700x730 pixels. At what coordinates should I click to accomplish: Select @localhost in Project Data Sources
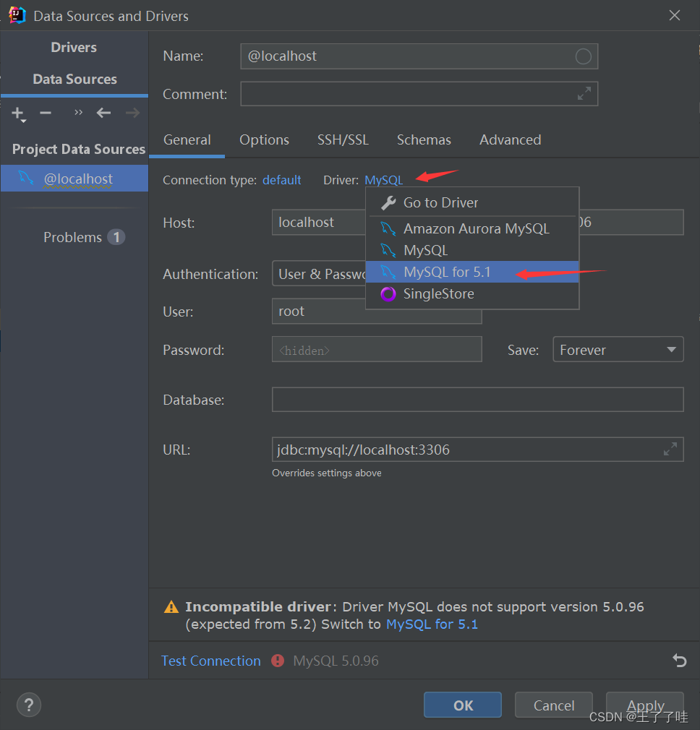(x=74, y=179)
